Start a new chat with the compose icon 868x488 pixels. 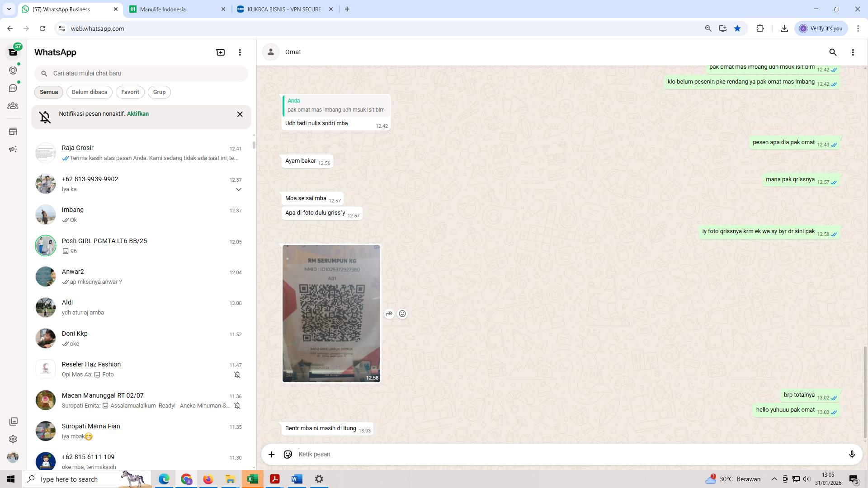tap(220, 52)
